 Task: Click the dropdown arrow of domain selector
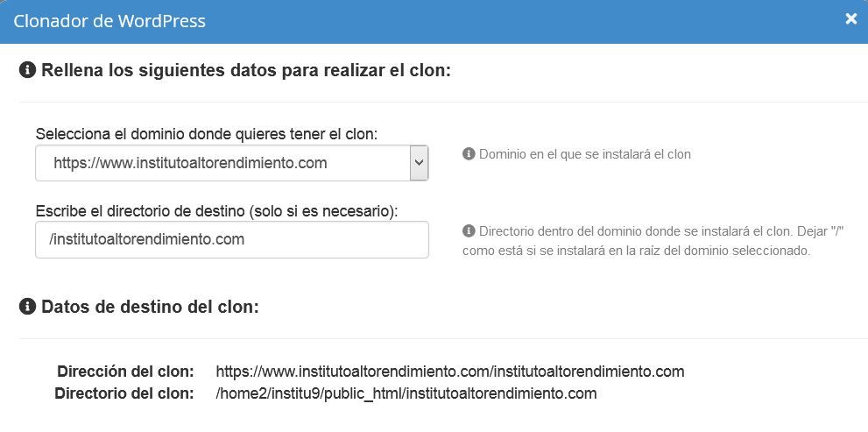click(419, 163)
